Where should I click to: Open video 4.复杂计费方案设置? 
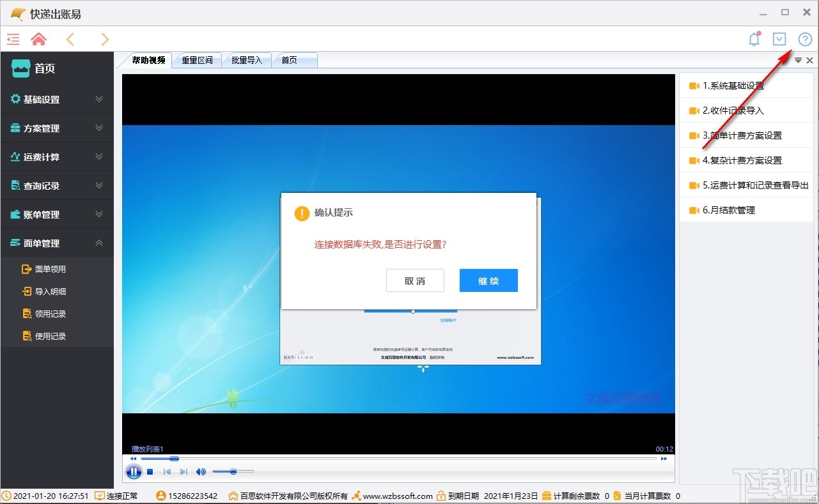(x=744, y=160)
